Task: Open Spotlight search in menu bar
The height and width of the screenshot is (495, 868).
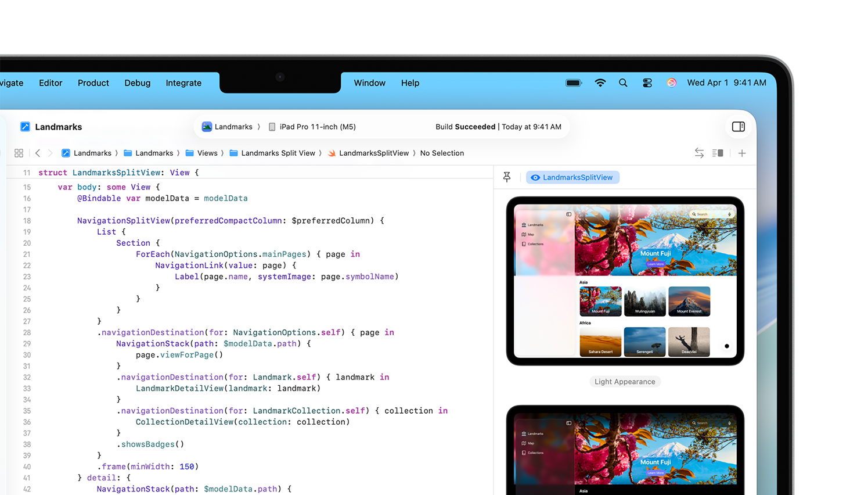Action: point(623,83)
